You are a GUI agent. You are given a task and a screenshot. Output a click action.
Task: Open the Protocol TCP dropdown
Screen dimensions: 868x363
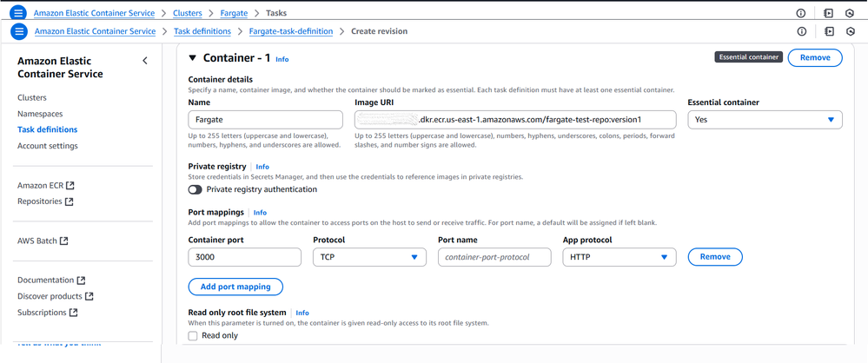369,257
